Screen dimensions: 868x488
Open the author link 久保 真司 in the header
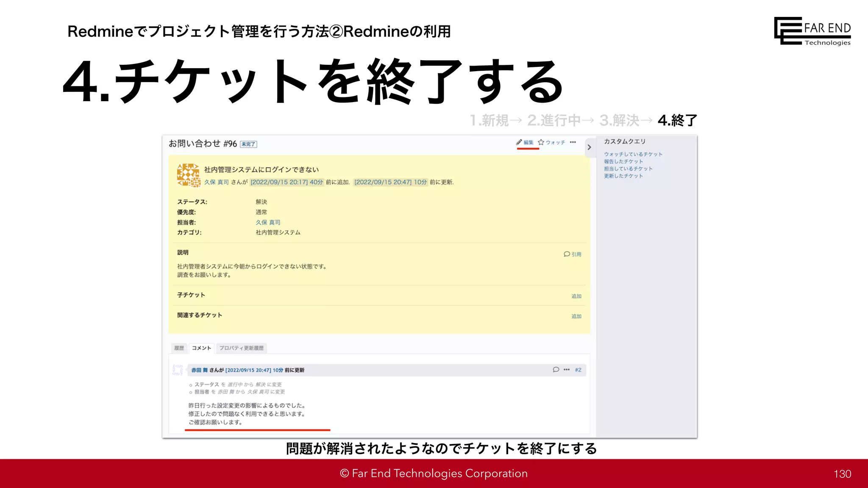[x=216, y=182]
